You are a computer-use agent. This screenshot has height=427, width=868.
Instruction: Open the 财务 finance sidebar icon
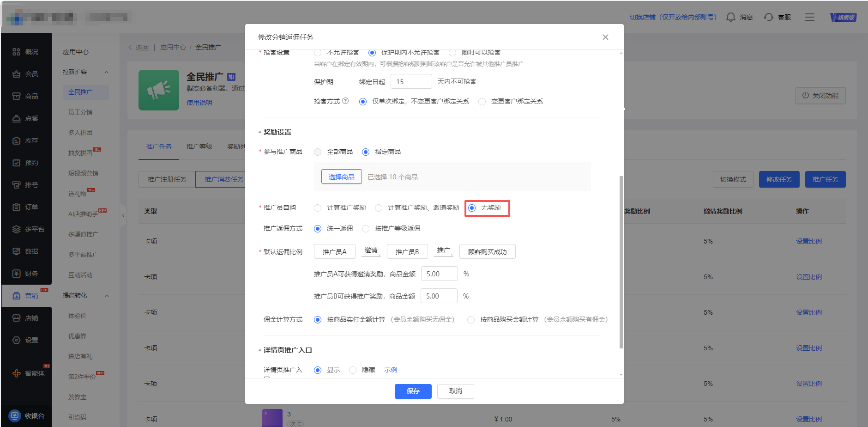pos(17,274)
